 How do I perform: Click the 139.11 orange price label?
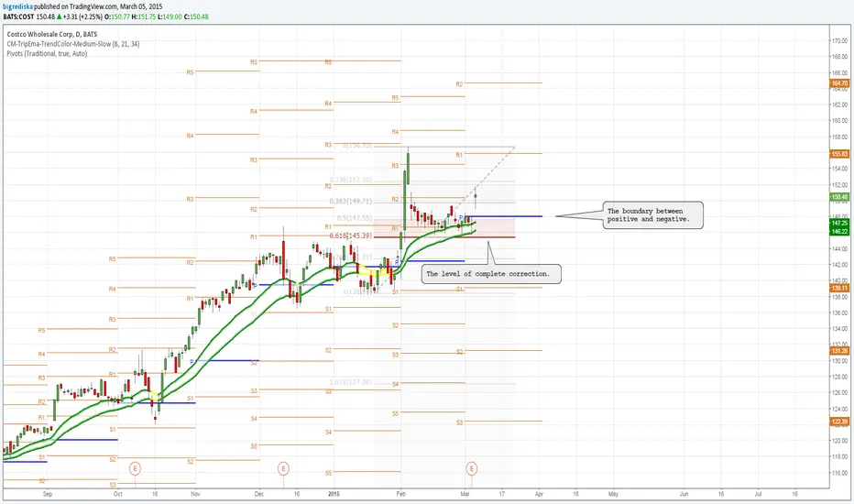[x=839, y=289]
